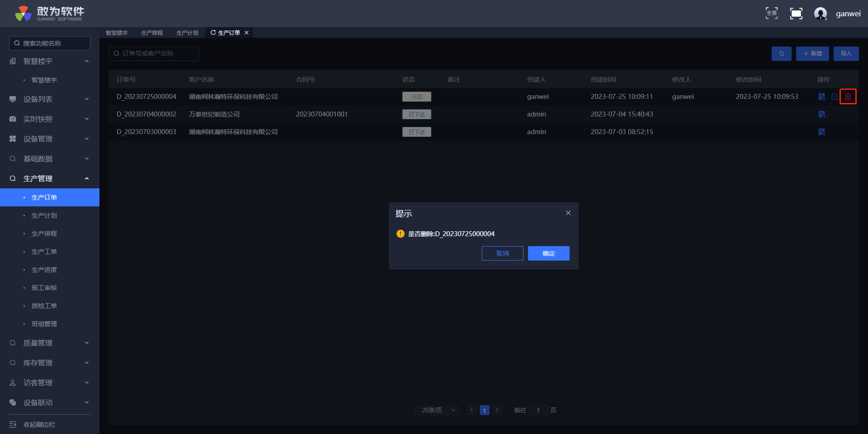Click the 新增 add order button
This screenshot has width=868, height=434.
click(x=812, y=54)
